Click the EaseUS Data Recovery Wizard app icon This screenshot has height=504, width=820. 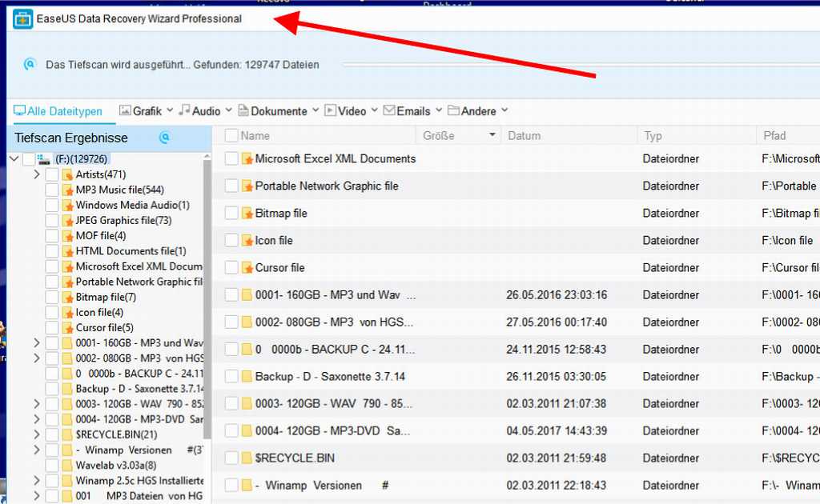tap(23, 18)
